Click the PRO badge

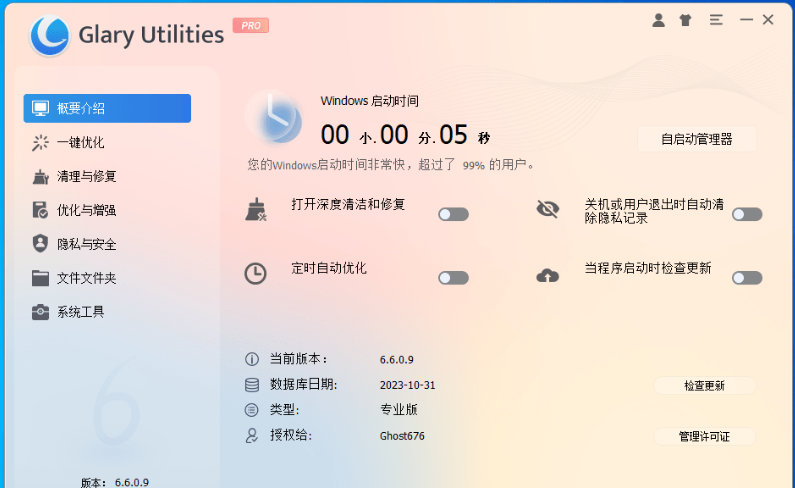tap(251, 25)
